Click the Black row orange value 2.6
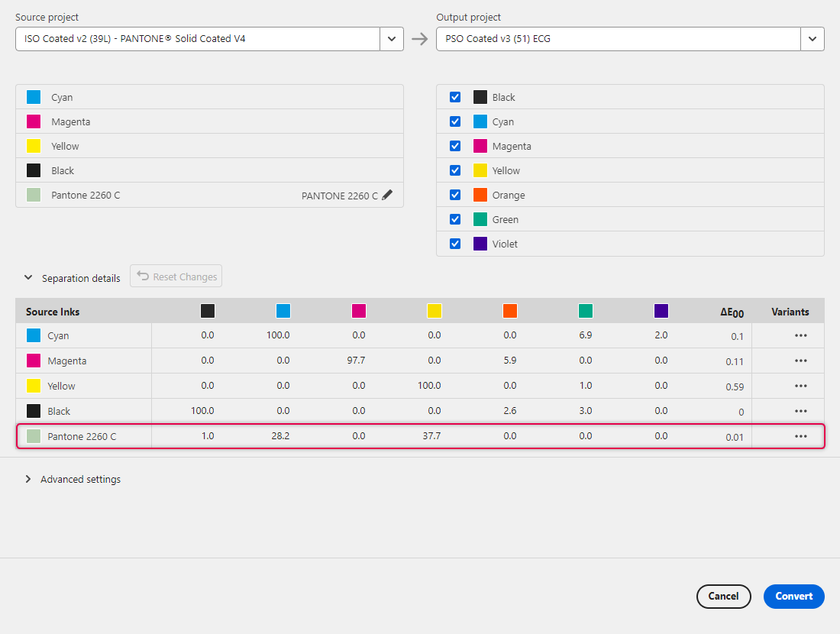This screenshot has height=634, width=840. 510,410
